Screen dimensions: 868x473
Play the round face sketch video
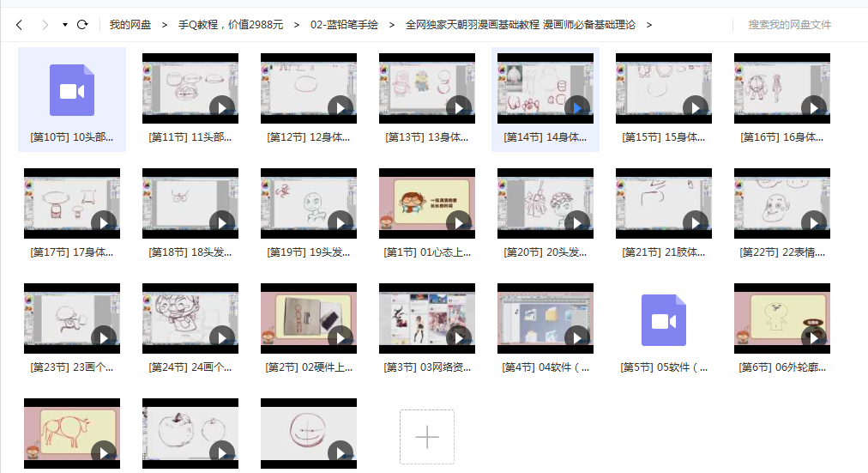(341, 453)
